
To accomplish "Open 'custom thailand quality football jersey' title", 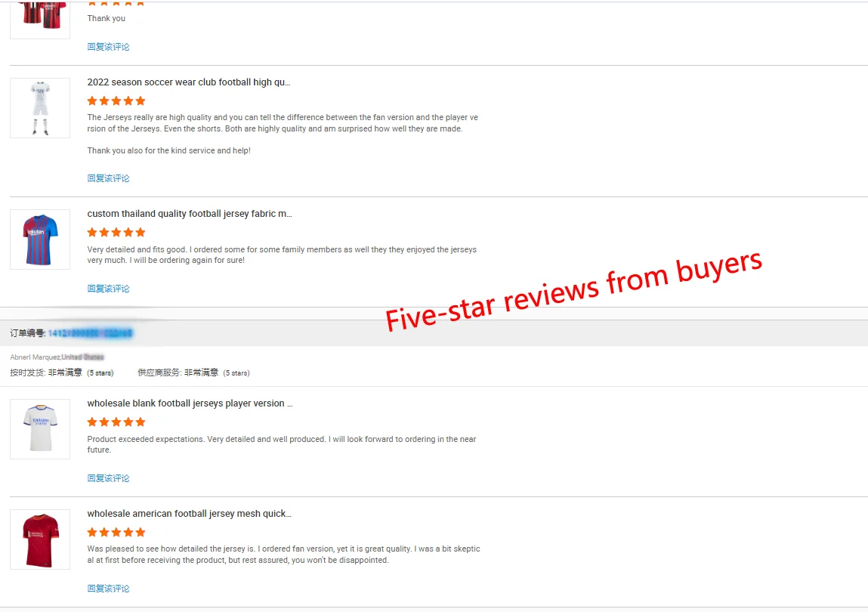I will (190, 213).
